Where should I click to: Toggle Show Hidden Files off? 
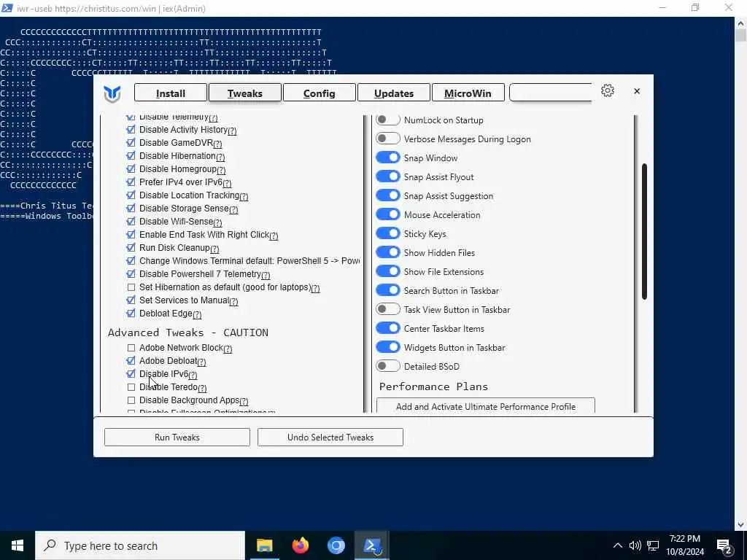[387, 252]
